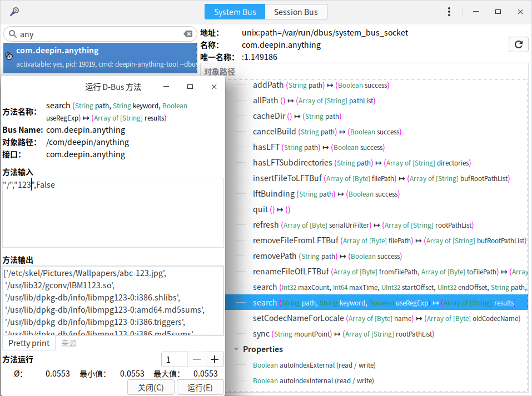Close the D-Bus method dialog

[x=214, y=87]
